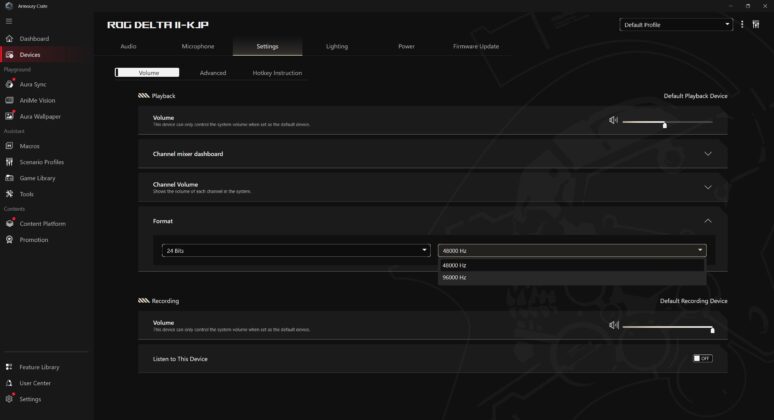Click the Aura Wallpaper icon
774x420 pixels.
click(9, 116)
